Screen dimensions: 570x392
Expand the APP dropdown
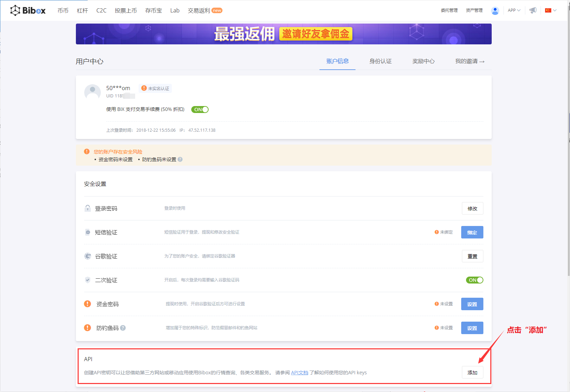point(514,10)
